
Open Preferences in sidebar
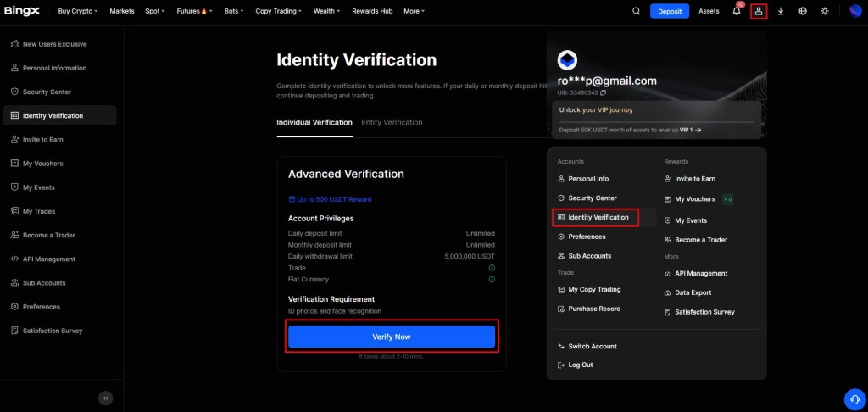[60, 306]
